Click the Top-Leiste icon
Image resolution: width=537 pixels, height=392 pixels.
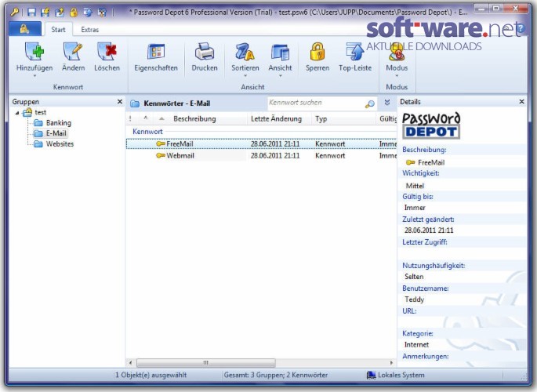(x=355, y=52)
